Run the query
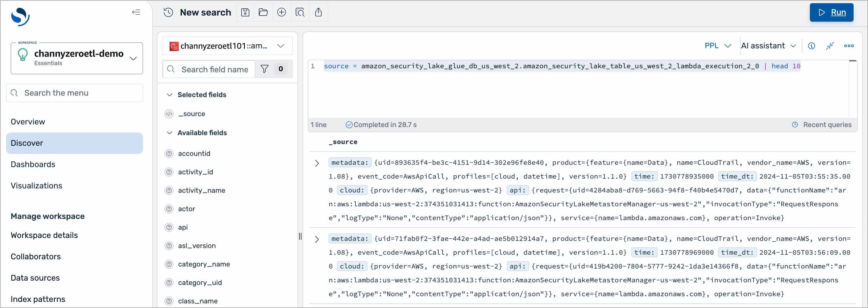Viewport: 868px width, 308px height. point(831,12)
